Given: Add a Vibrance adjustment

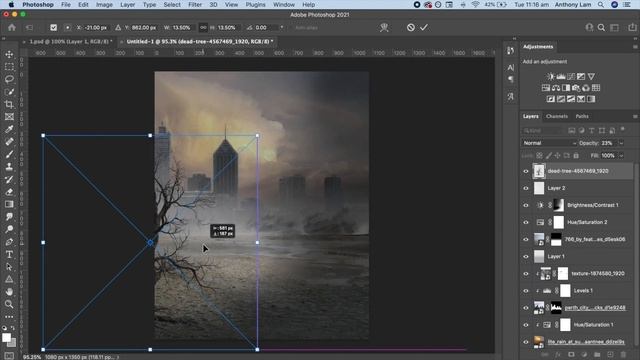Looking at the screenshot, I should [591, 76].
